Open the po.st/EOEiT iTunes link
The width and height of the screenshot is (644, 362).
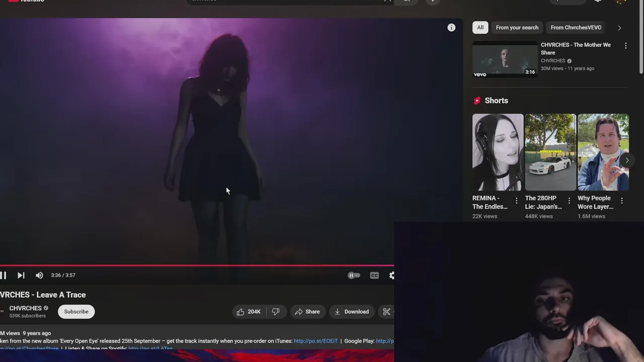click(315, 341)
